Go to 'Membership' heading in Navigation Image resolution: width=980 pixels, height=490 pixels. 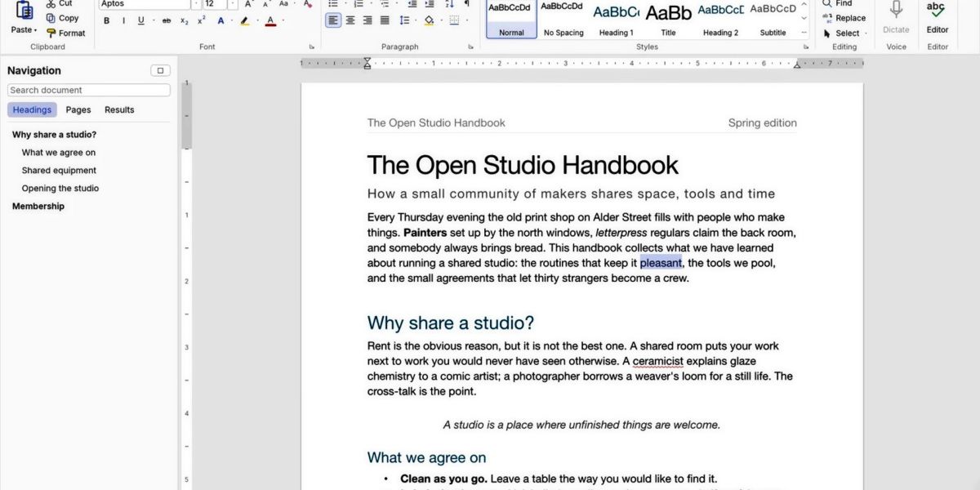tap(38, 207)
